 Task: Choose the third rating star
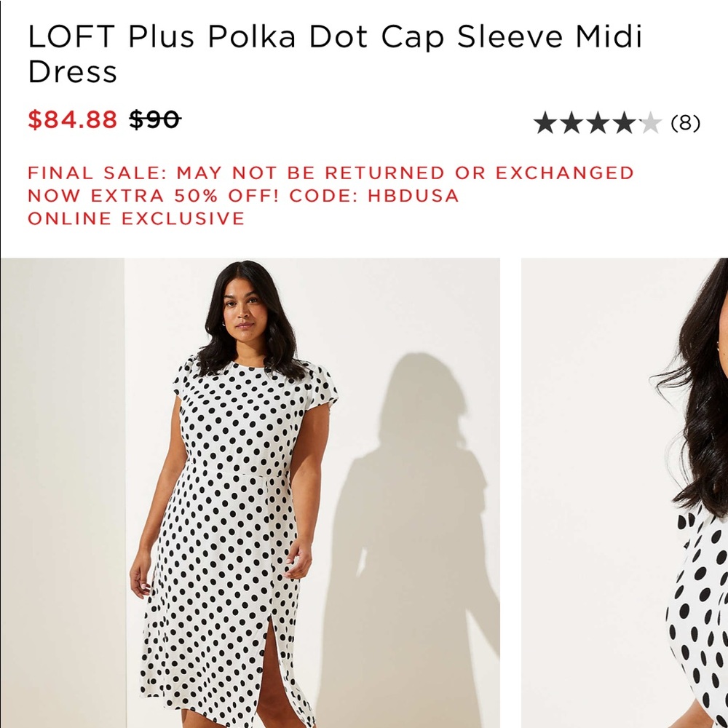pyautogui.click(x=598, y=123)
